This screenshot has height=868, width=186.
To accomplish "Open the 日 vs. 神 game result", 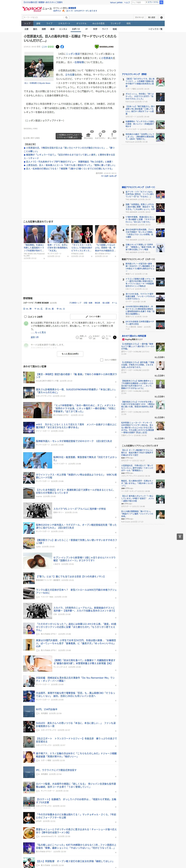I will 27,309.
